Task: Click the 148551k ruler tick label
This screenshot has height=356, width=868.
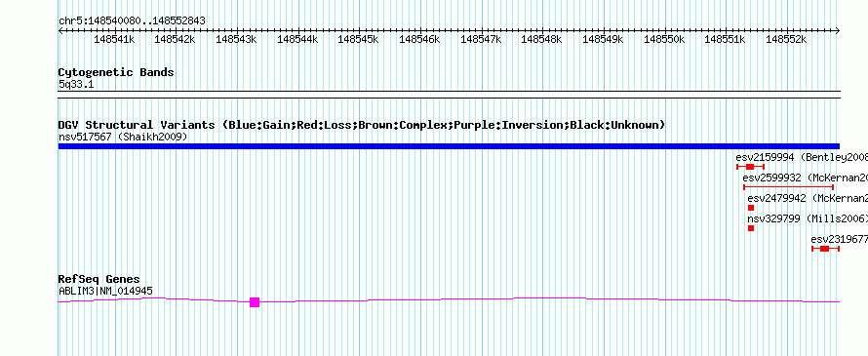Action: (726, 39)
